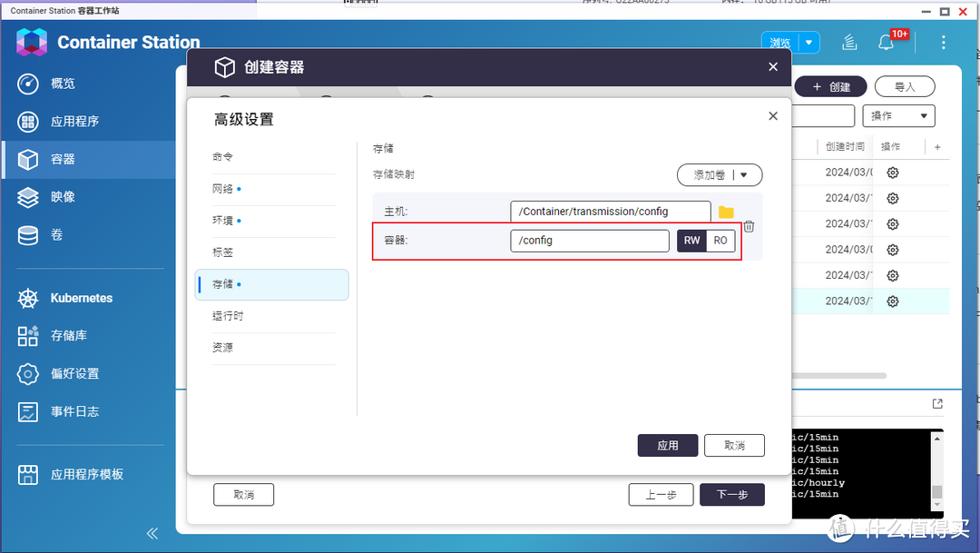Click the gear icon in the first container row

(893, 173)
